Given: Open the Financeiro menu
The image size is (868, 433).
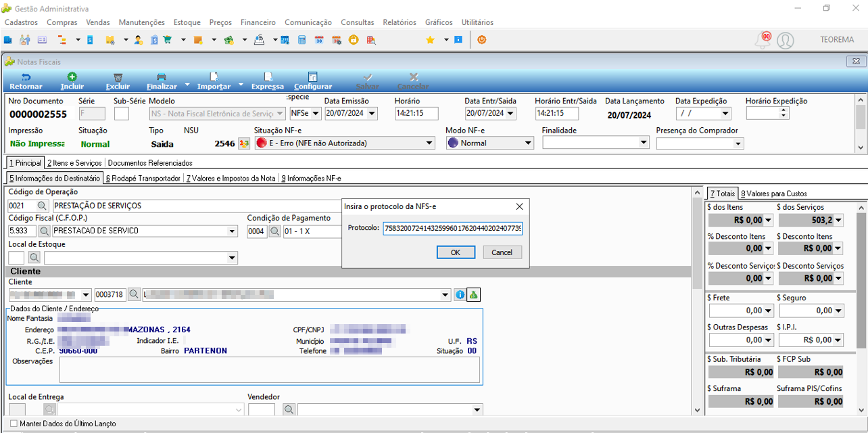Looking at the screenshot, I should tap(258, 22).
